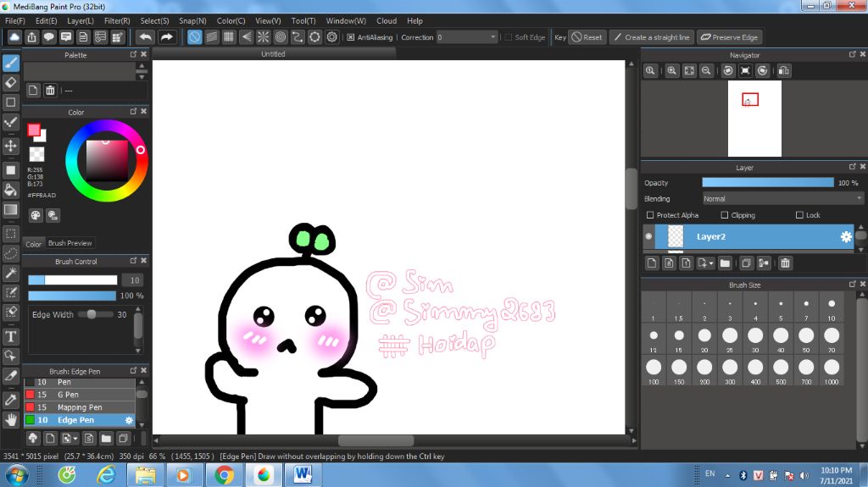Open the Filter(R) menu
Image resolution: width=868 pixels, height=487 pixels.
point(117,20)
